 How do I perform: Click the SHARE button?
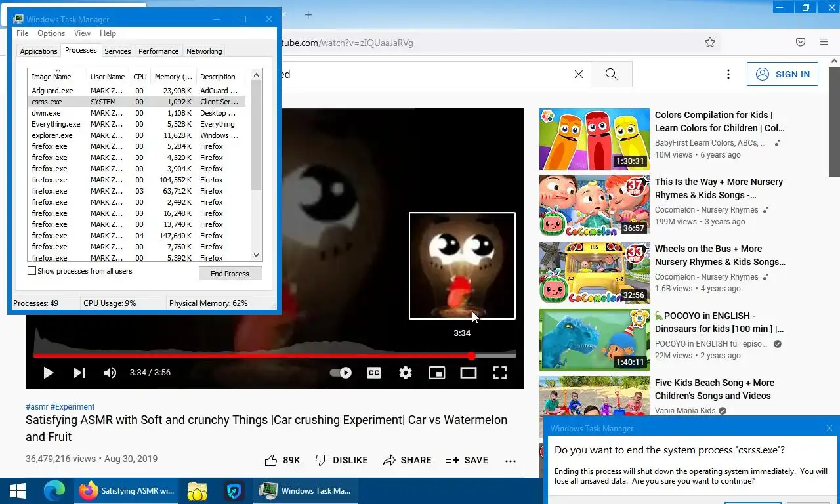[408, 460]
